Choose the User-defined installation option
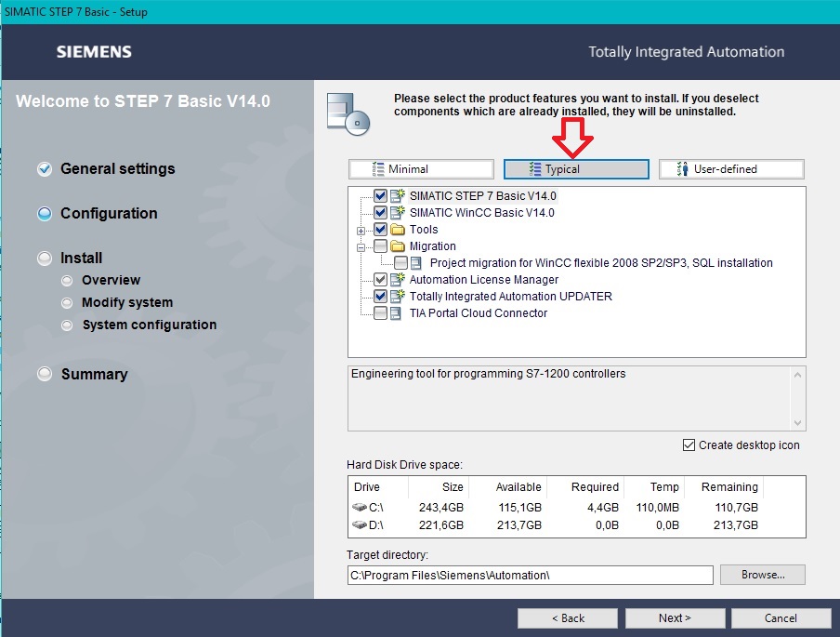840x637 pixels. coord(731,169)
